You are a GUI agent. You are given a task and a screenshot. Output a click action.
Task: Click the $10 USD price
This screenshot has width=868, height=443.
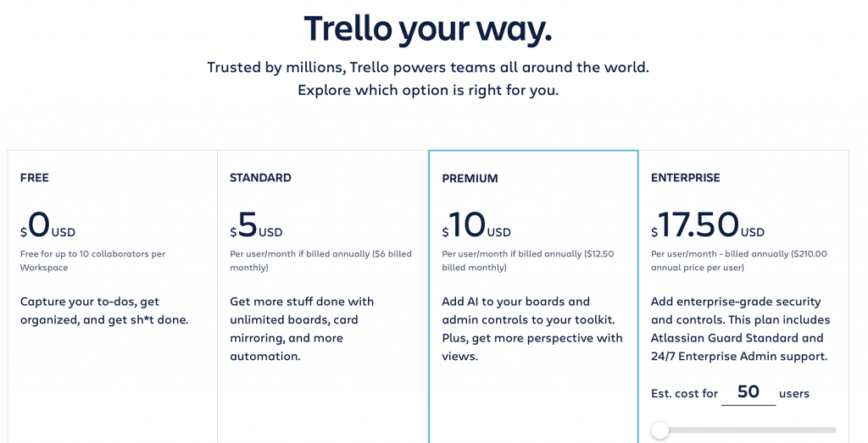tap(476, 226)
